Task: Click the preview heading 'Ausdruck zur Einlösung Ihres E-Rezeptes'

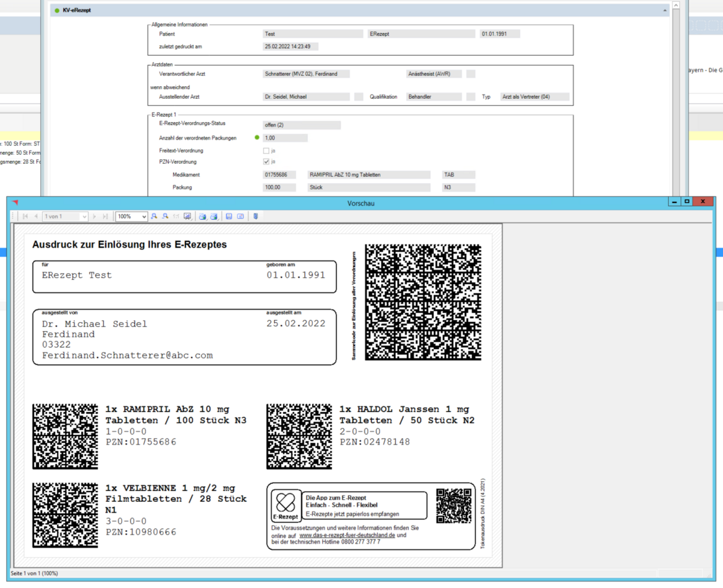Action: pyautogui.click(x=130, y=245)
